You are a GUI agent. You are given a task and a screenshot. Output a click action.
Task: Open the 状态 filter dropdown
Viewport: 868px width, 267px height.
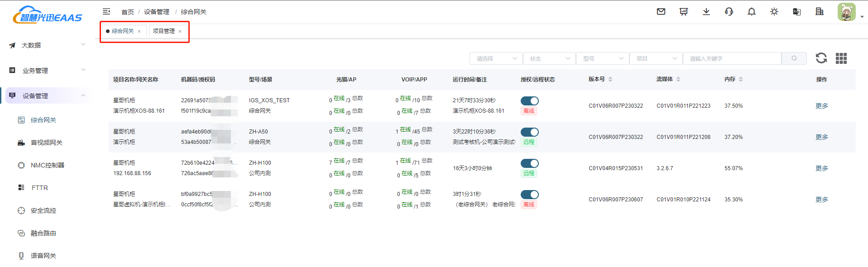(549, 58)
